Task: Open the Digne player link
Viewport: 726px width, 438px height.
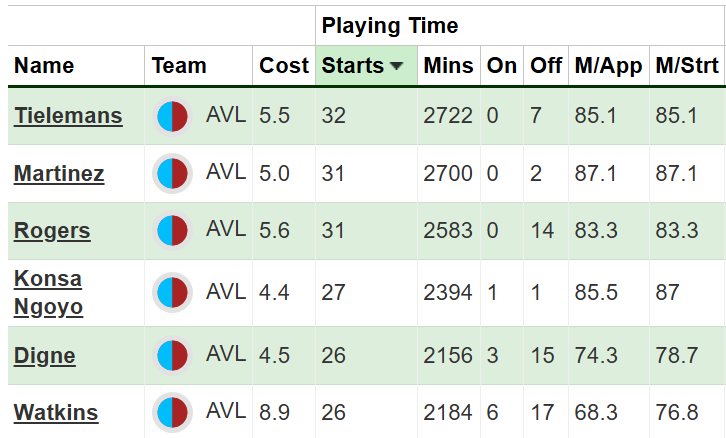Action: click(44, 356)
